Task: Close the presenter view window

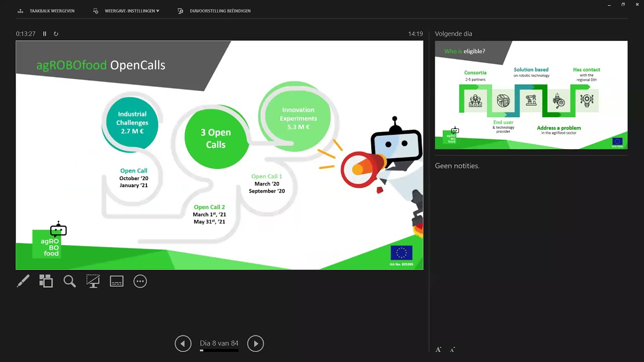Action: 636,5
